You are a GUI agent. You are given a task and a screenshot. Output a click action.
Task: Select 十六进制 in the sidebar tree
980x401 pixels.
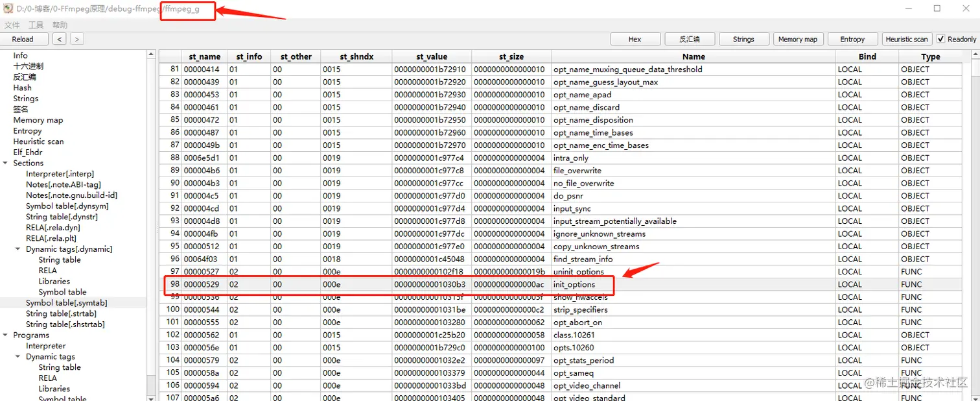point(28,66)
